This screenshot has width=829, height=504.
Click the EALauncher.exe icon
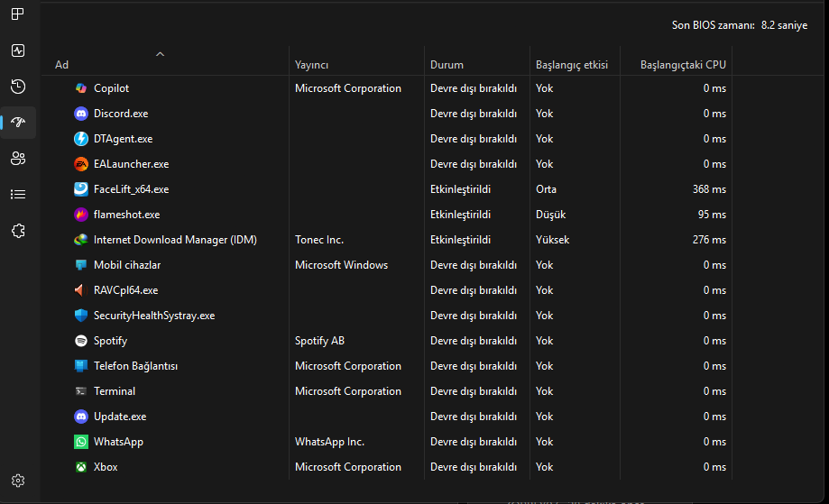(x=81, y=164)
